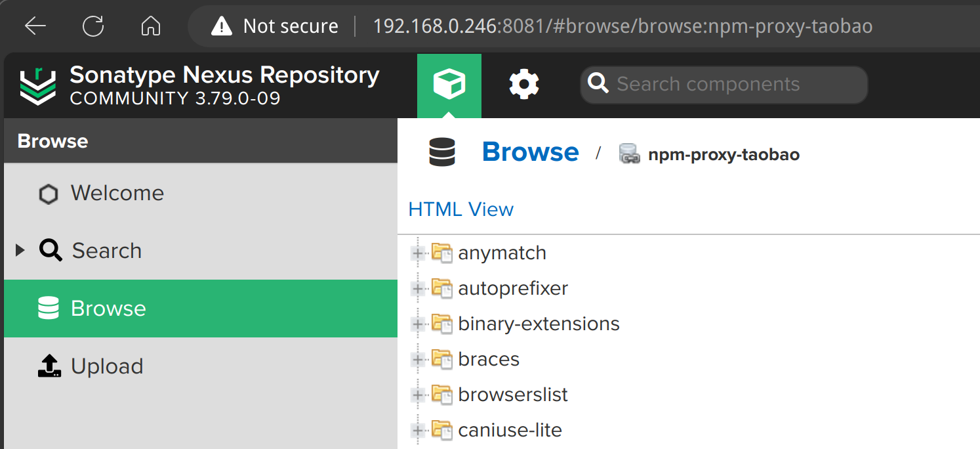
Task: Click the Browse breadcrumb heading link
Action: click(x=530, y=152)
